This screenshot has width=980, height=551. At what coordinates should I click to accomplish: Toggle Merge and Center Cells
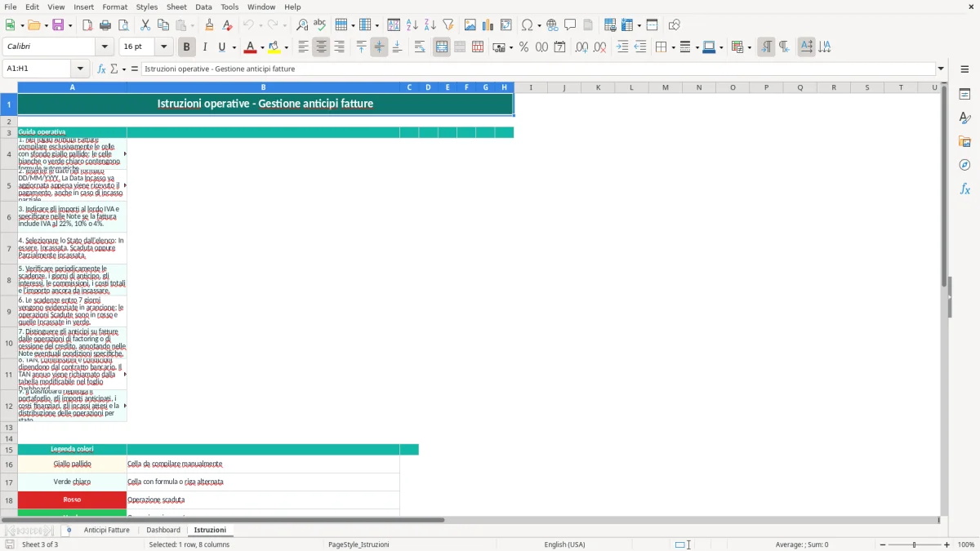pos(442,47)
